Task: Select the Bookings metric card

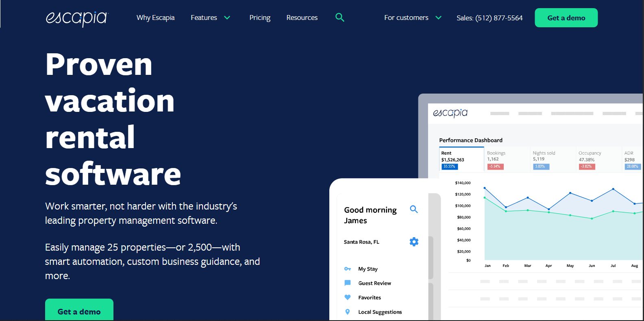Action: pyautogui.click(x=507, y=159)
